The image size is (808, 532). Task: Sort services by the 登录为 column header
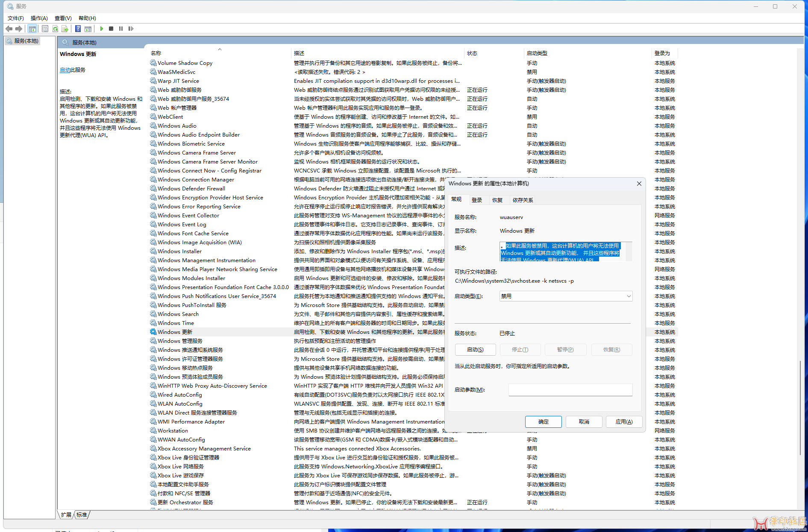(665, 53)
